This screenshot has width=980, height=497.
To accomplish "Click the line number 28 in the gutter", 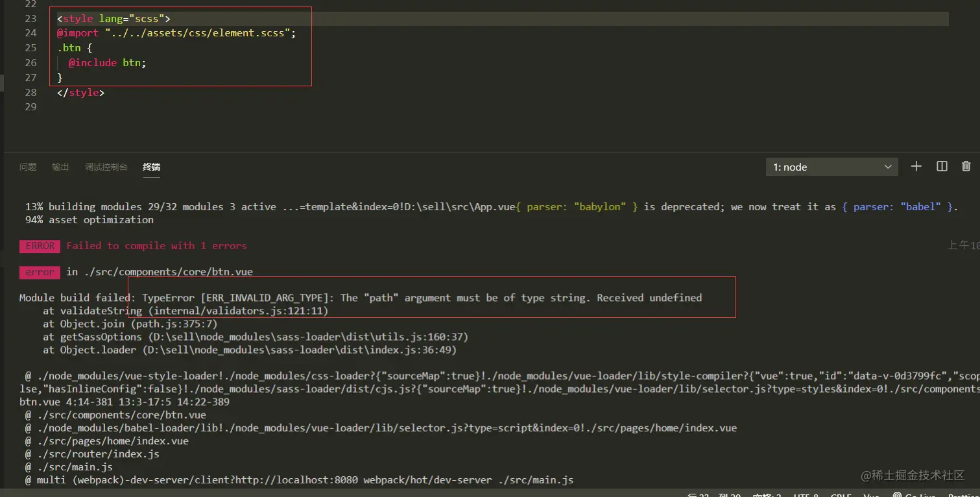I will point(30,93).
